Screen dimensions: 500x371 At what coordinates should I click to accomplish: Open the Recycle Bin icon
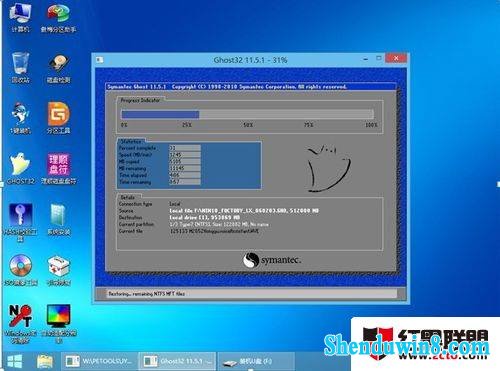click(x=21, y=67)
